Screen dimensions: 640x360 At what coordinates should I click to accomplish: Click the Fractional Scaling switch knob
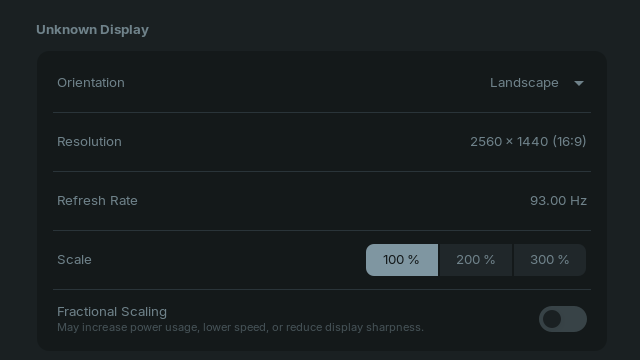[x=552, y=319]
